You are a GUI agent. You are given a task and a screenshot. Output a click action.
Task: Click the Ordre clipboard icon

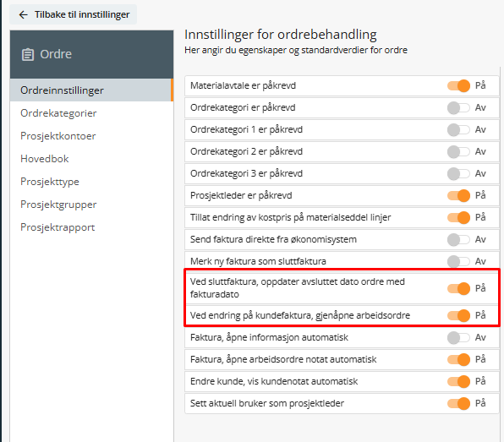[x=28, y=54]
